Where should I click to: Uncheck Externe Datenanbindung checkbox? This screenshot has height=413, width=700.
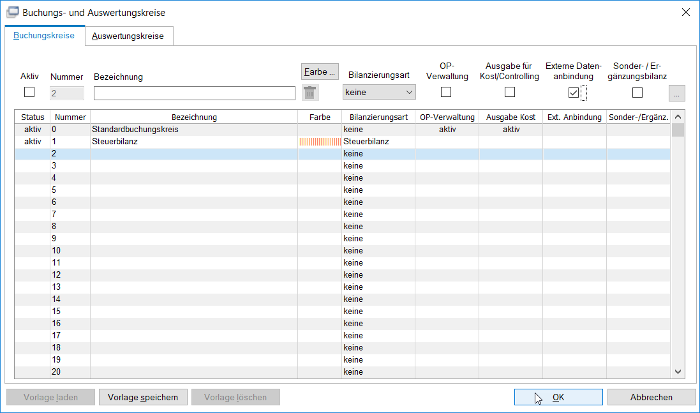click(x=574, y=92)
